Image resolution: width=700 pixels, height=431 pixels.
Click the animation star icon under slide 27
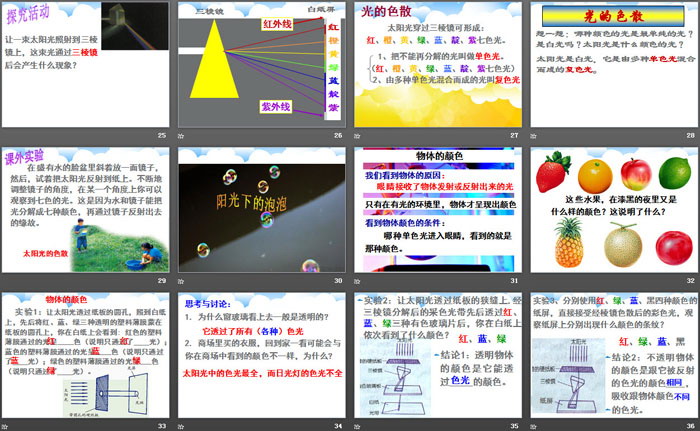click(x=357, y=136)
